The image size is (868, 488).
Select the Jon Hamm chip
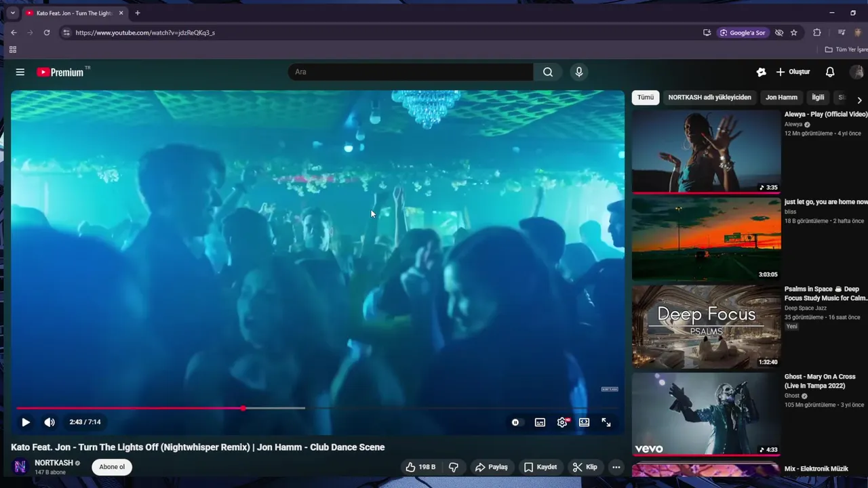[781, 98]
